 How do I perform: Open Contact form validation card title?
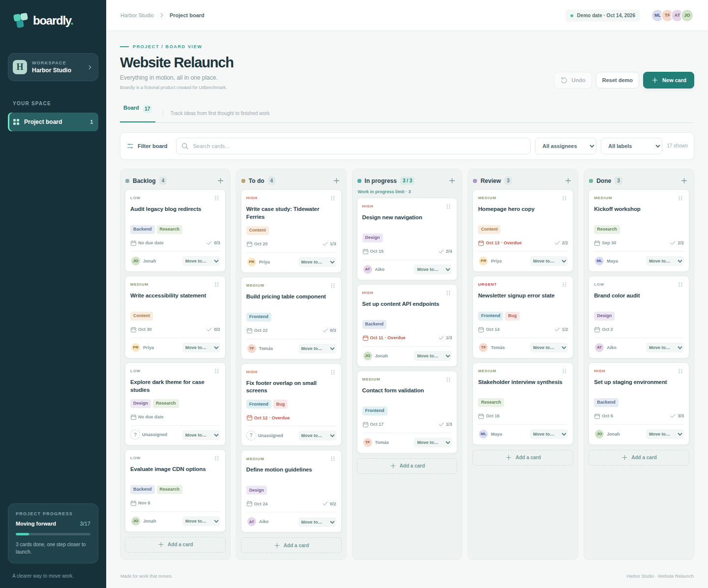point(393,390)
